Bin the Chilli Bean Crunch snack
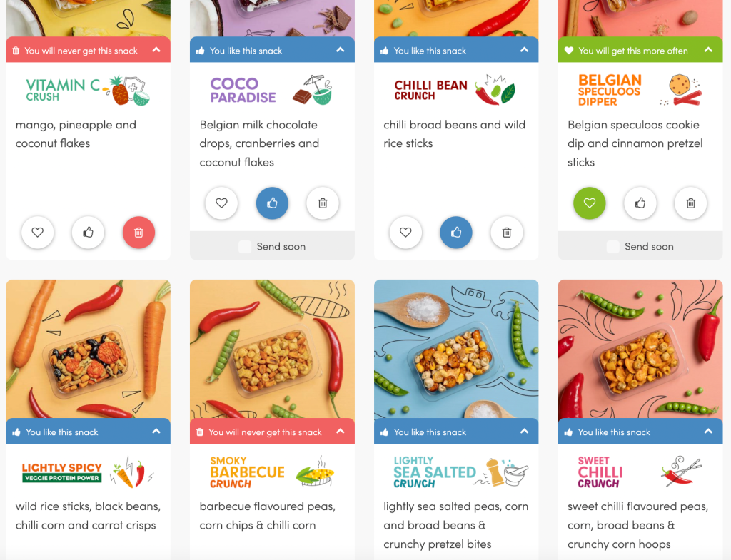Image resolution: width=731 pixels, height=560 pixels. 507,233
